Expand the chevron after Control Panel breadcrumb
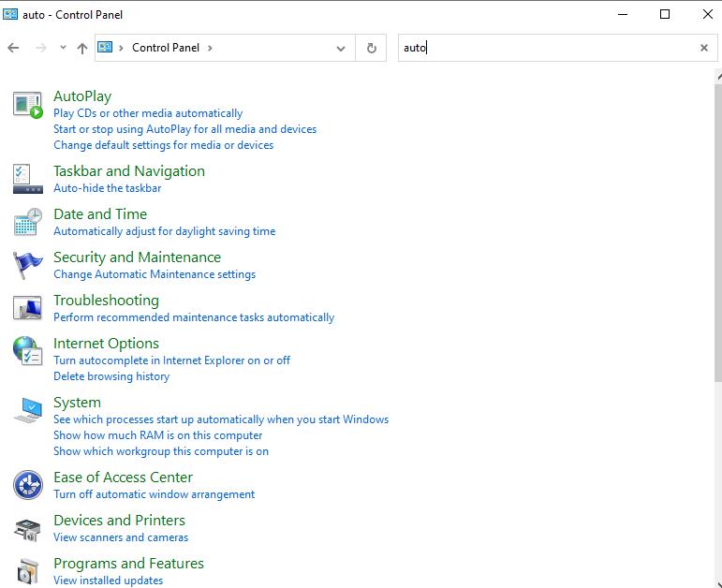This screenshot has height=588, width=722. point(210,48)
